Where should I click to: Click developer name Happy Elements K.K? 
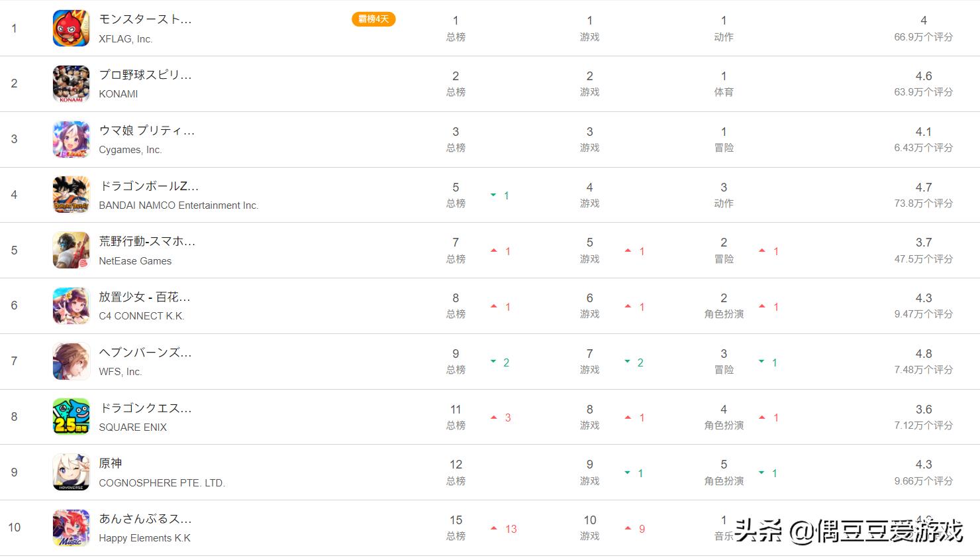pyautogui.click(x=145, y=538)
